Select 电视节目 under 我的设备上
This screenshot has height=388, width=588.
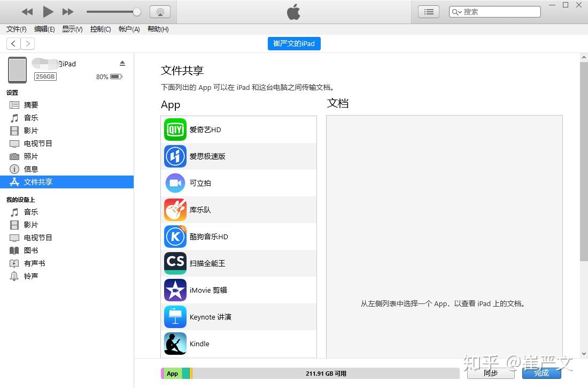point(67,238)
